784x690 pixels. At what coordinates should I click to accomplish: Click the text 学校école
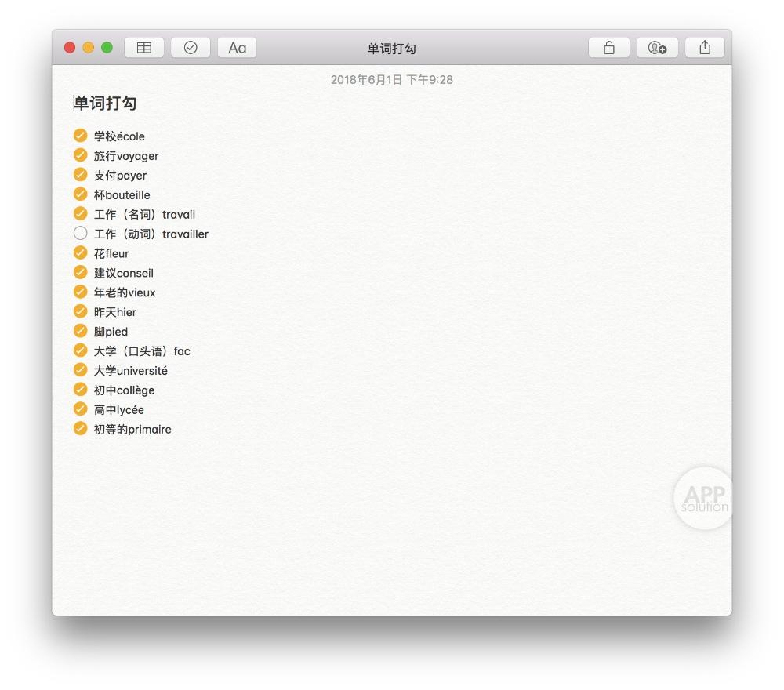coord(119,136)
